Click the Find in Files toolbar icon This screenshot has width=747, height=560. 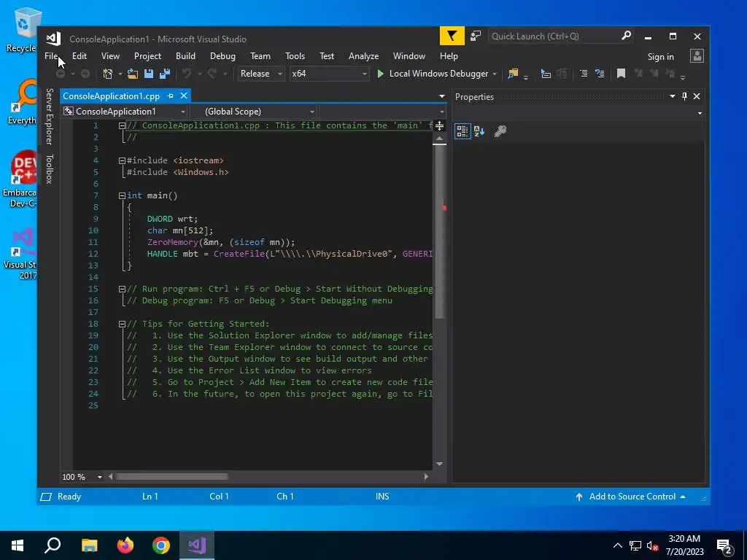click(x=513, y=74)
